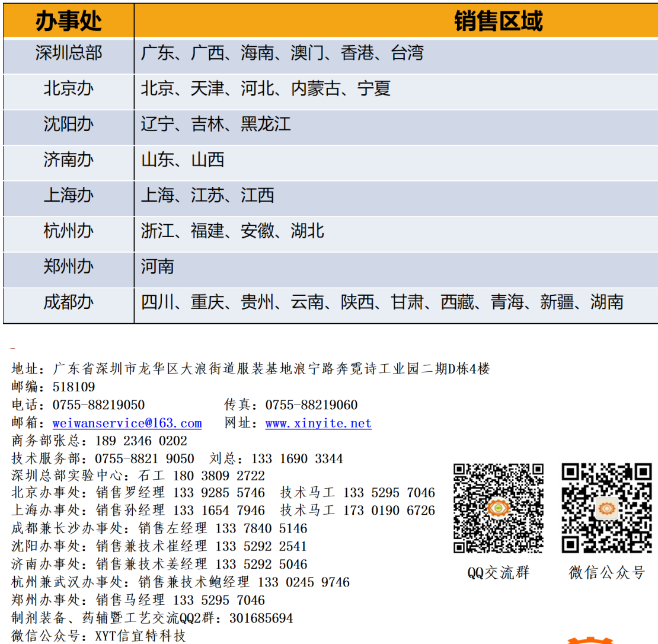Click the 上海办 office cell
Screen dimensions: 658x644
pos(69,196)
